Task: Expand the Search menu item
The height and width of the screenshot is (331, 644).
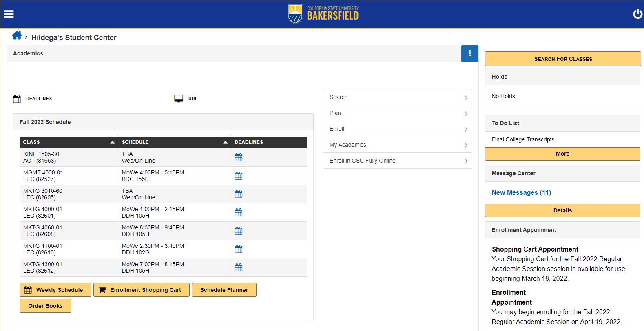Action: (x=397, y=97)
